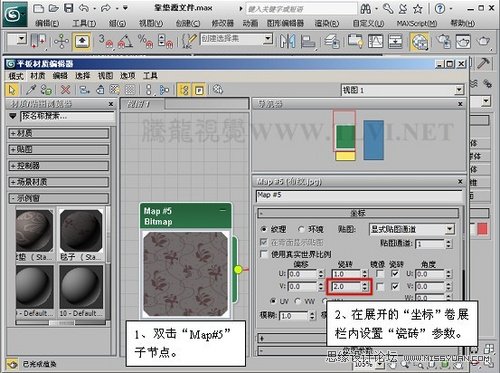Image resolution: width=500 pixels, height=373 pixels.
Task: Expand the 贴图 group in browser
Action: pos(59,149)
